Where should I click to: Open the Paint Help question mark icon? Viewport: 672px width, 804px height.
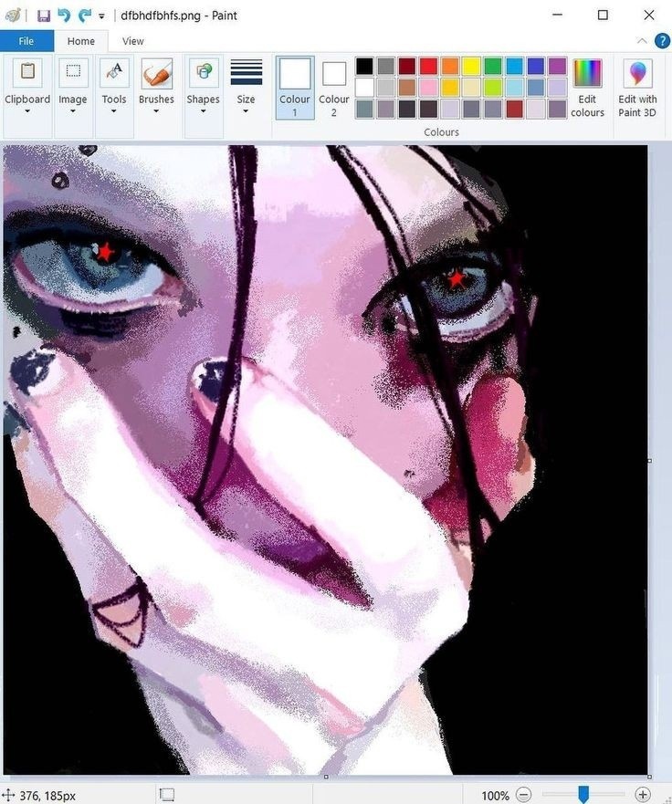tap(662, 41)
